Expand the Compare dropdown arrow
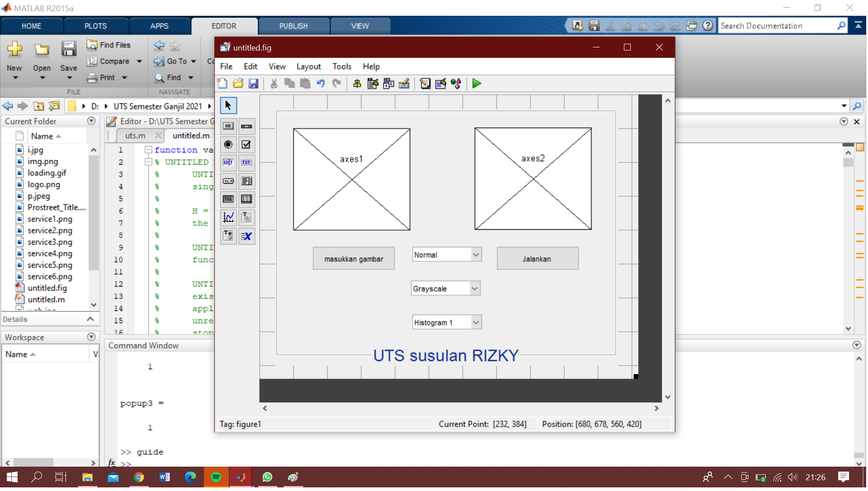This screenshot has width=868, height=491. (x=139, y=61)
